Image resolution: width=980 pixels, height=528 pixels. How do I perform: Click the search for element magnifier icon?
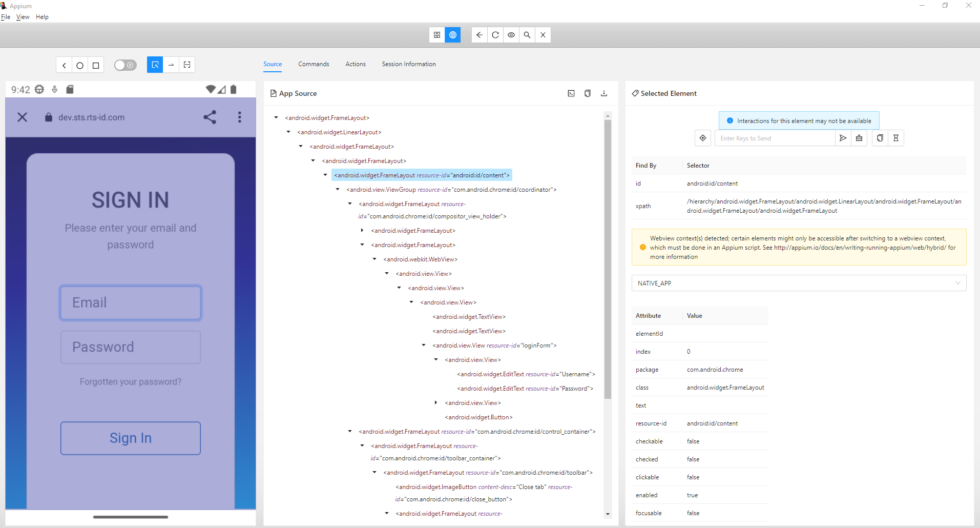point(527,35)
